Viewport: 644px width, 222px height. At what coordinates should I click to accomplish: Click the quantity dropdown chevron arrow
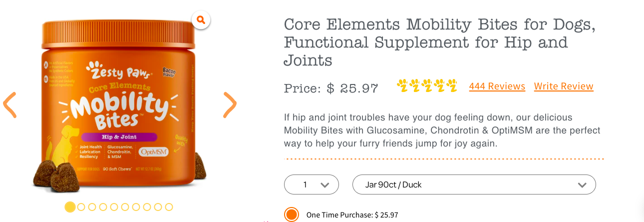325,185
